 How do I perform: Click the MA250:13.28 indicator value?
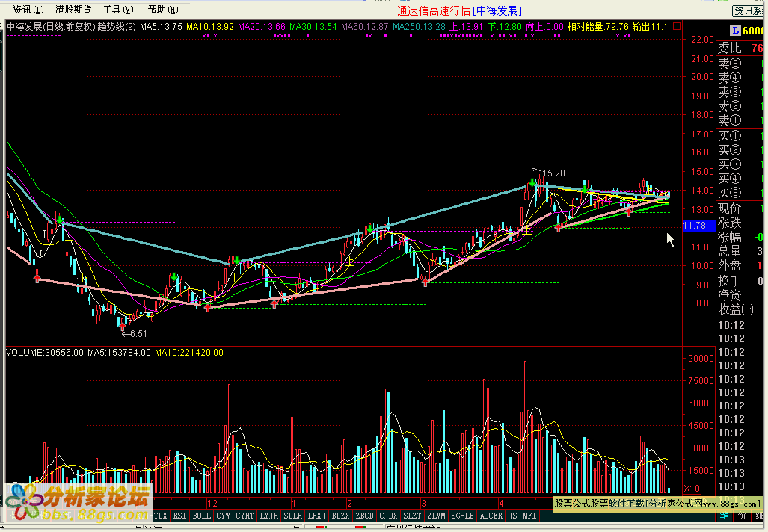(419, 26)
